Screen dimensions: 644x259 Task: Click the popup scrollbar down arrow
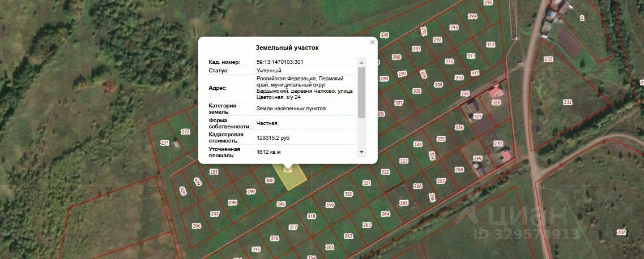click(x=361, y=152)
